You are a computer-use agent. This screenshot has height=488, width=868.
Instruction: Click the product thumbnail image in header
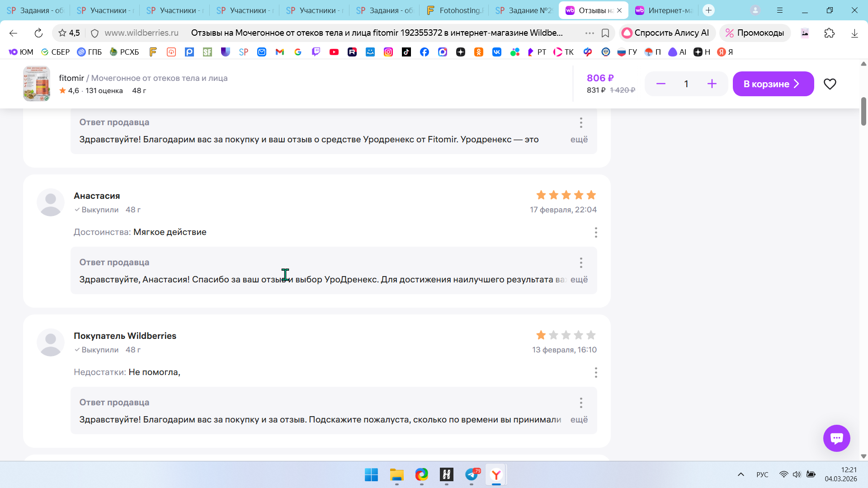[37, 84]
